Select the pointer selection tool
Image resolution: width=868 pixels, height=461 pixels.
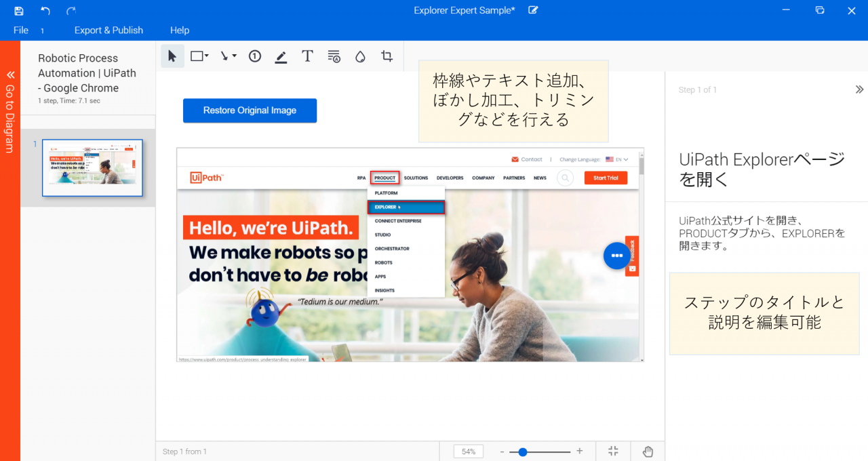[173, 56]
